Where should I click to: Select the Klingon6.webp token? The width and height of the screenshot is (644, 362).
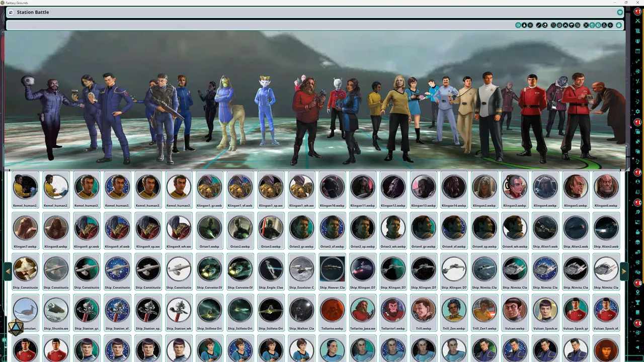[606, 190]
